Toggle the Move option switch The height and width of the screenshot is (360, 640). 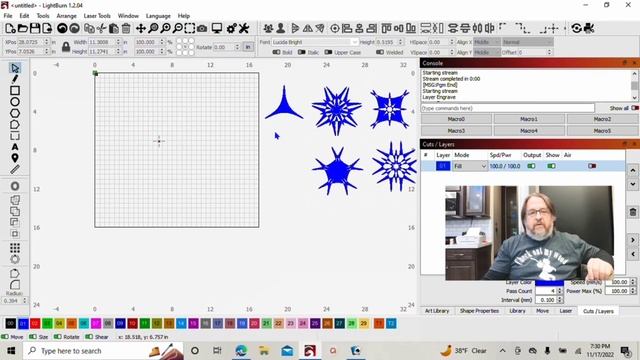pyautogui.click(x=4, y=337)
